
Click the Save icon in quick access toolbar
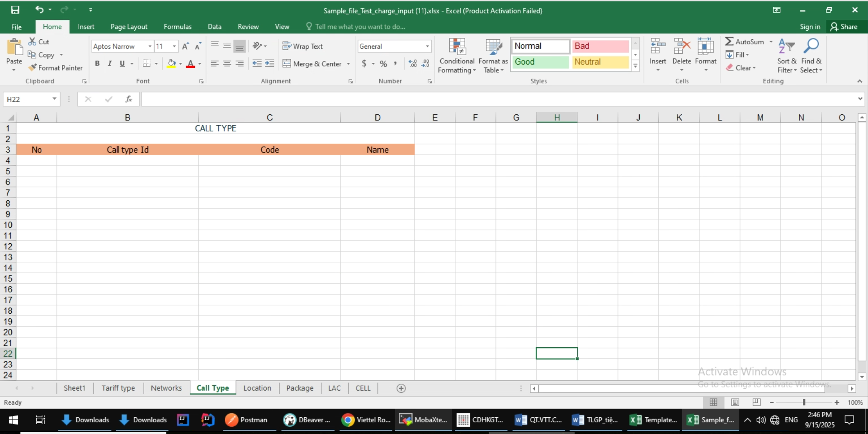(x=15, y=10)
